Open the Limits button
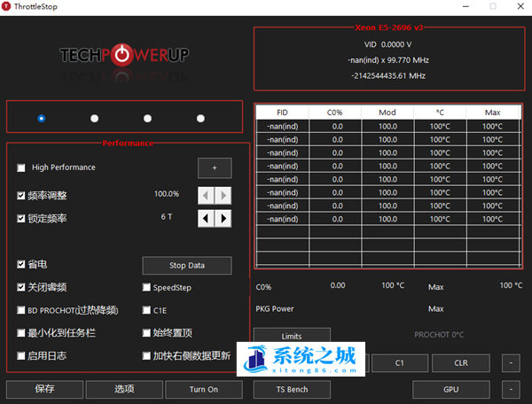 292,336
